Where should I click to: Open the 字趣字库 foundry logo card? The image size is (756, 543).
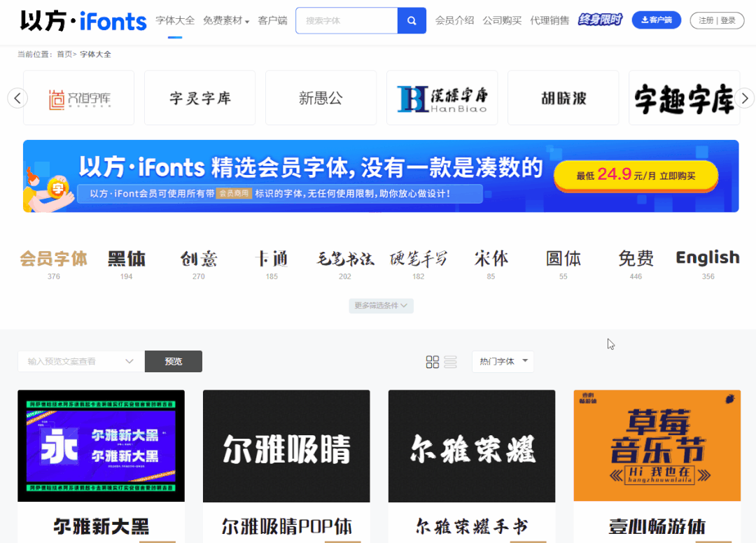tap(684, 98)
